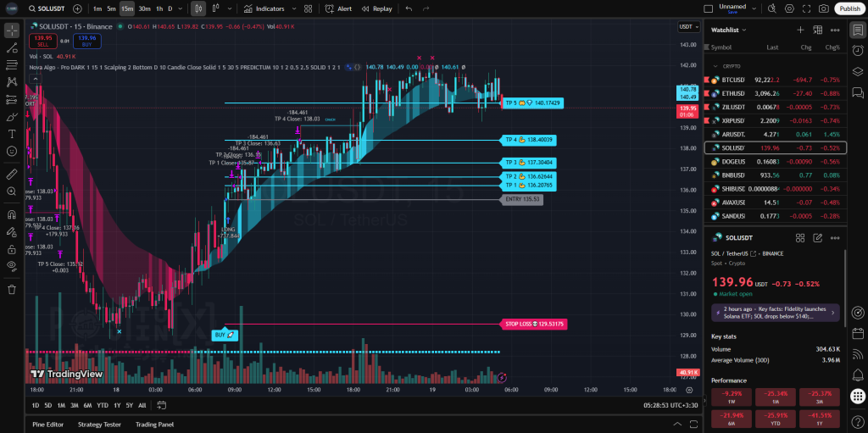Screen dimensions: 868x433
Task: Switch to the 1h timeframe
Action: (x=159, y=8)
